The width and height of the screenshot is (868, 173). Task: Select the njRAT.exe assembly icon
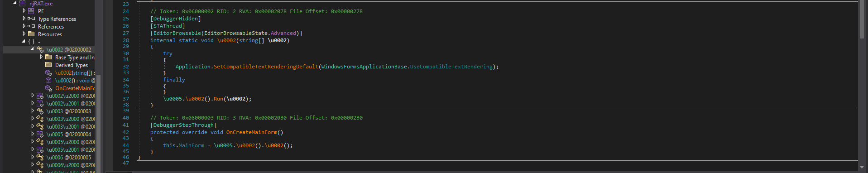coord(23,3)
